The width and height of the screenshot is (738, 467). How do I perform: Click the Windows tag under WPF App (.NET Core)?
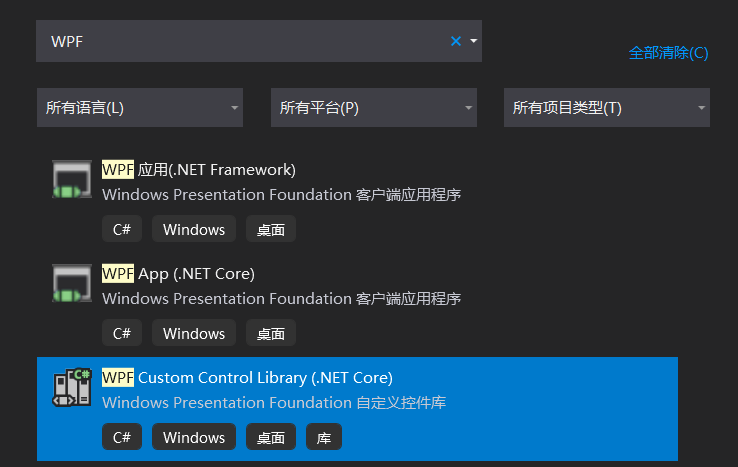194,333
